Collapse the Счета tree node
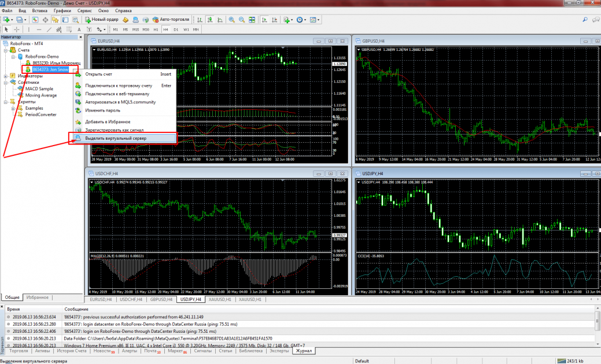 click(x=5, y=50)
